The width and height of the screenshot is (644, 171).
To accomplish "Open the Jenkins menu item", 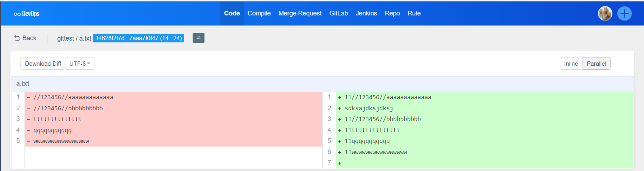I will tap(366, 13).
